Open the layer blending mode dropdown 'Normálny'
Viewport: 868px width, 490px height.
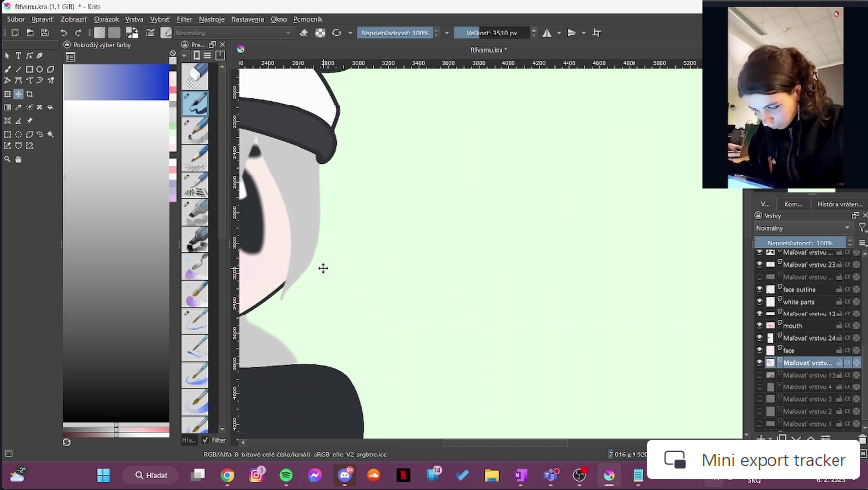click(x=802, y=228)
